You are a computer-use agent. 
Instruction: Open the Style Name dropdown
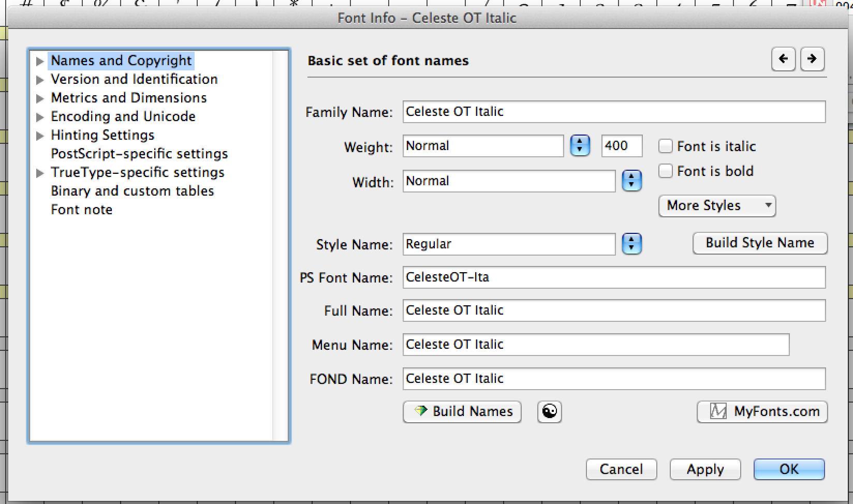point(631,244)
